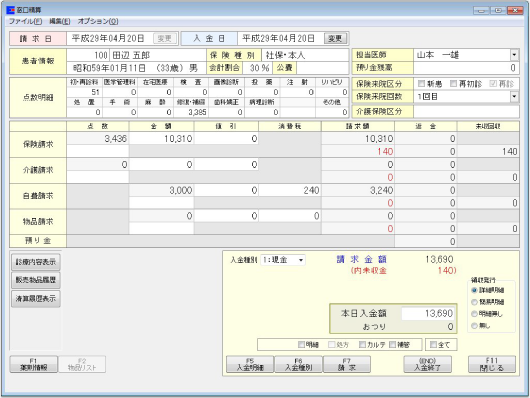Click the F6 入金種別 button
This screenshot has height=398, width=530.
coord(298,365)
